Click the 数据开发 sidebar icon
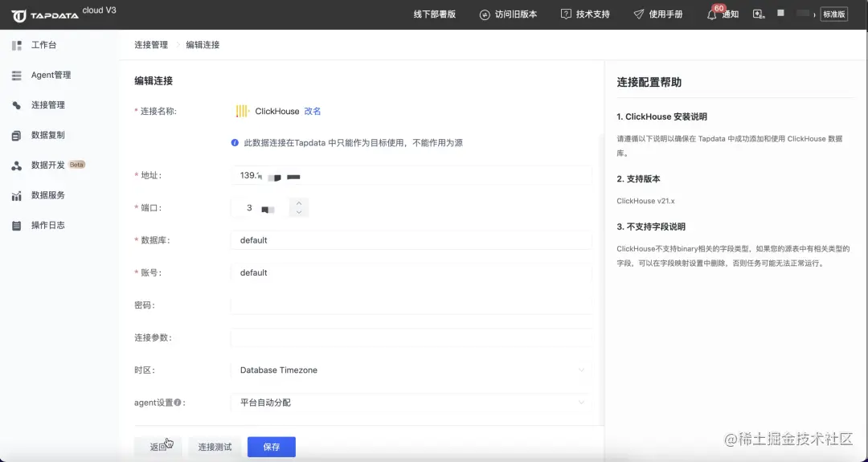Screen dimensions: 868x462 pyautogui.click(x=17, y=166)
